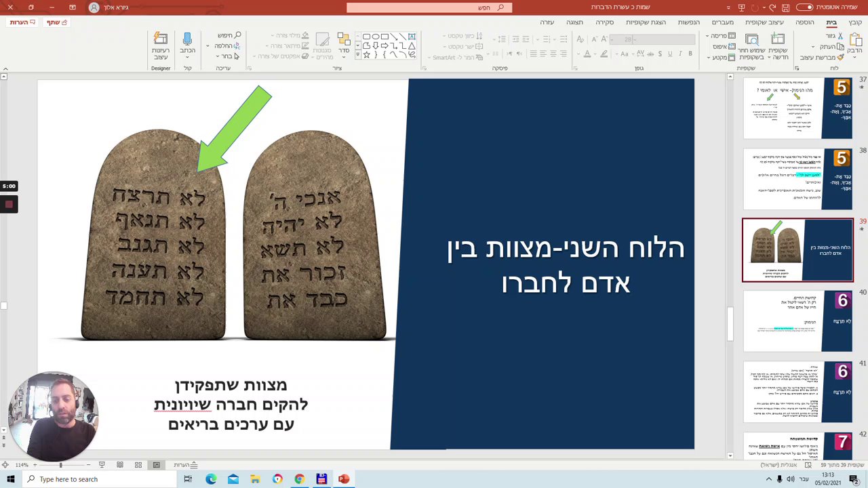Click the zoom slider in status bar

coord(60,465)
